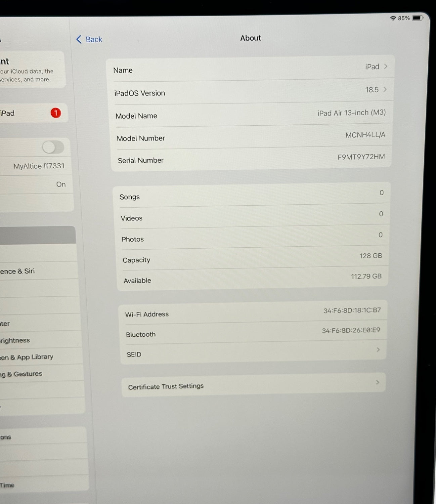Tap the Serial Number label
The width and height of the screenshot is (436, 504).
(x=141, y=161)
